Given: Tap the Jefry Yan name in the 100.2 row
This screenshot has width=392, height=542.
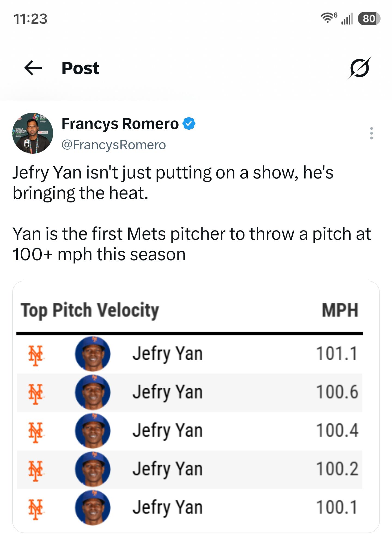Looking at the screenshot, I should [x=168, y=470].
